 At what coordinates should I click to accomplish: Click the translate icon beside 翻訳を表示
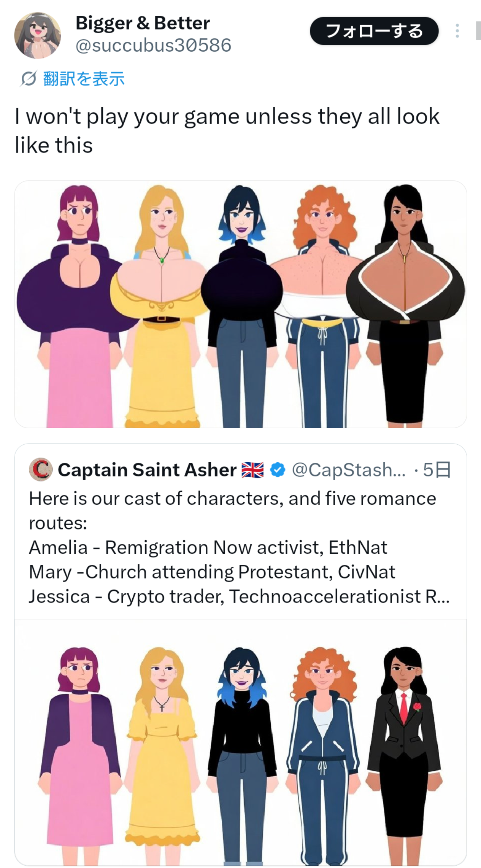[29, 79]
